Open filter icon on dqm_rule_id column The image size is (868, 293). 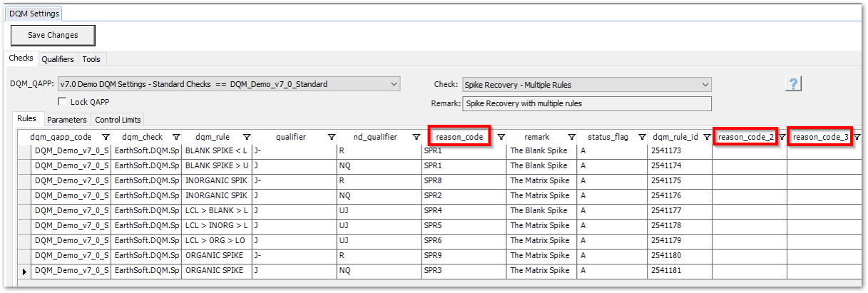[706, 137]
